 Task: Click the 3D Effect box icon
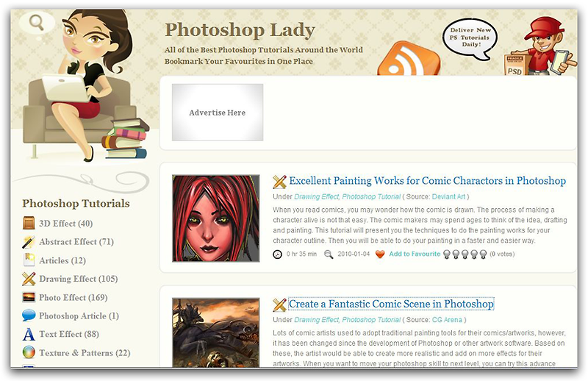pos(29,223)
